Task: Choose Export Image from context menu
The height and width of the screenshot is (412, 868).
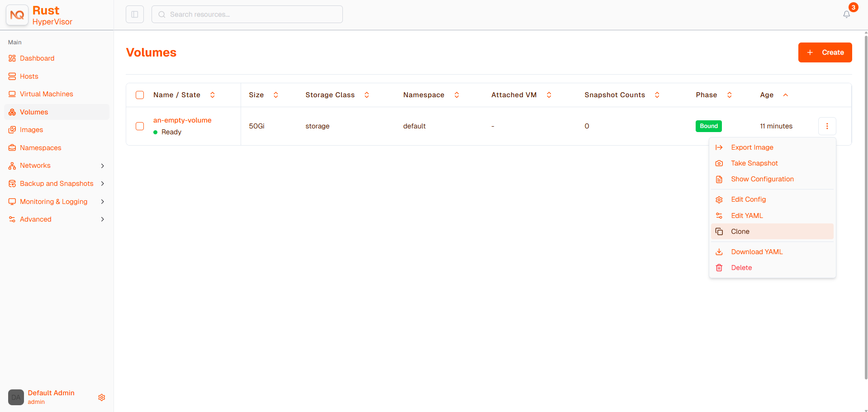Action: (x=772, y=147)
